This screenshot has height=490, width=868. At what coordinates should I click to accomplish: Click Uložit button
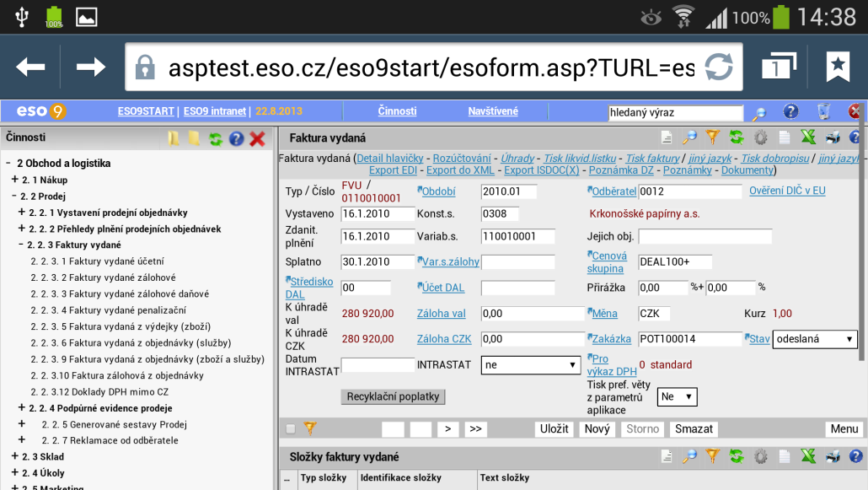click(x=555, y=429)
